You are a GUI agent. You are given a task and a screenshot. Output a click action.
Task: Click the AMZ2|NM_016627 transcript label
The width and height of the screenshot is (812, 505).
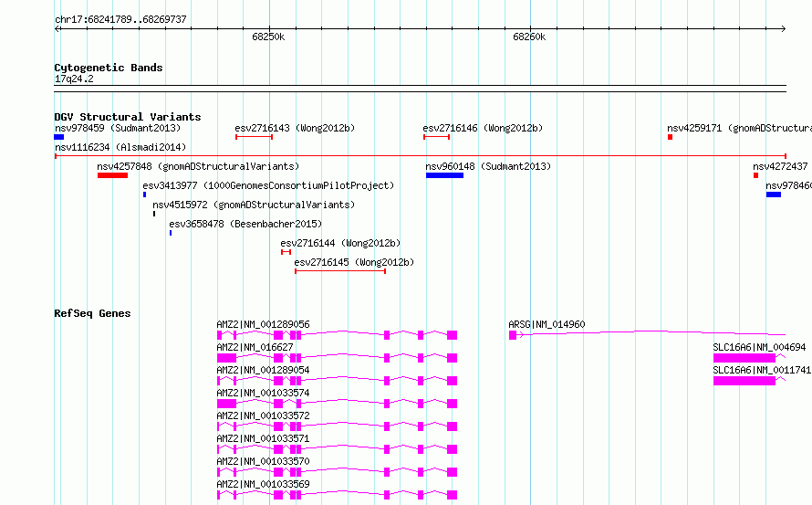point(255,347)
